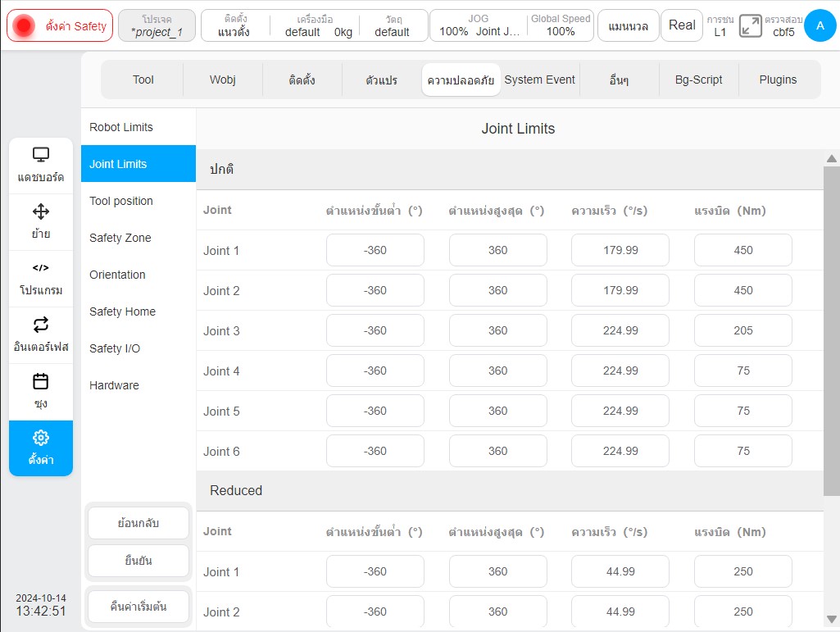Click the scrollbar down arrow
This screenshot has width=840, height=632.
832,619
